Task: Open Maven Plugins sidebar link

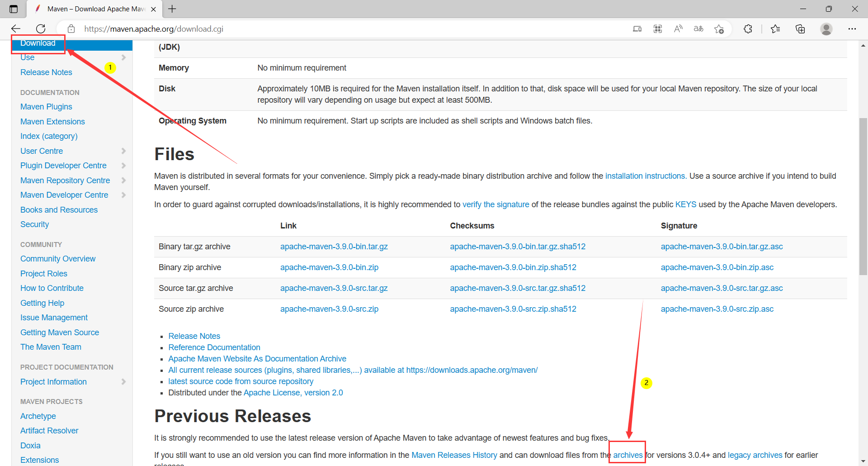Action: pos(46,107)
